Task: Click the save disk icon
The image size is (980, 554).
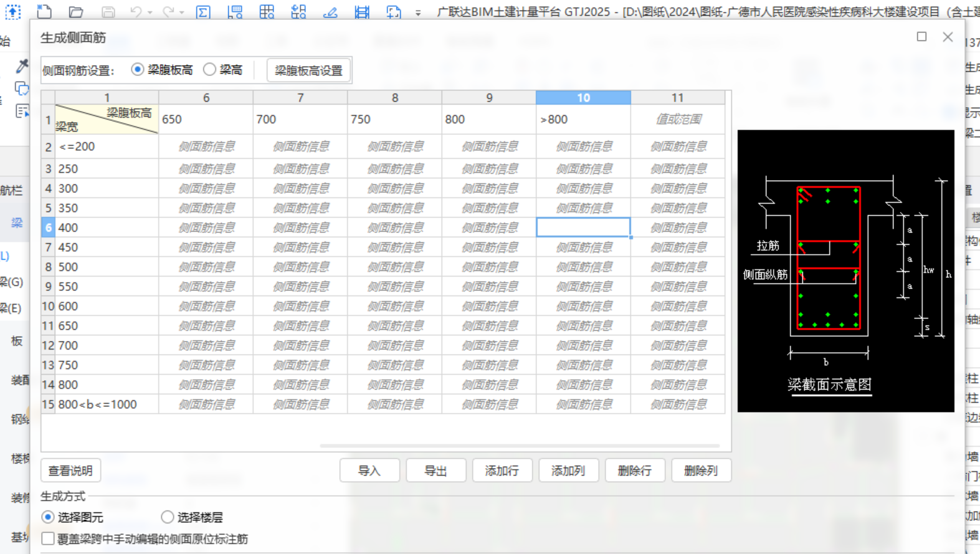Action: click(x=108, y=11)
